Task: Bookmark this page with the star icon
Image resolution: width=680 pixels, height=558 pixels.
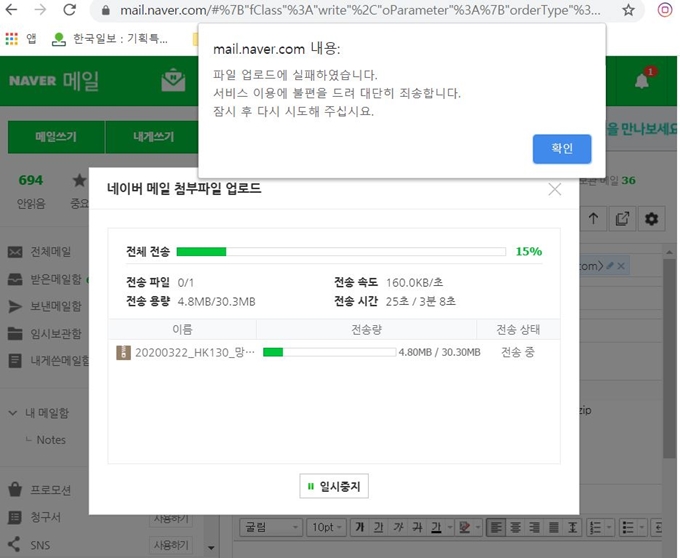Action: click(628, 10)
